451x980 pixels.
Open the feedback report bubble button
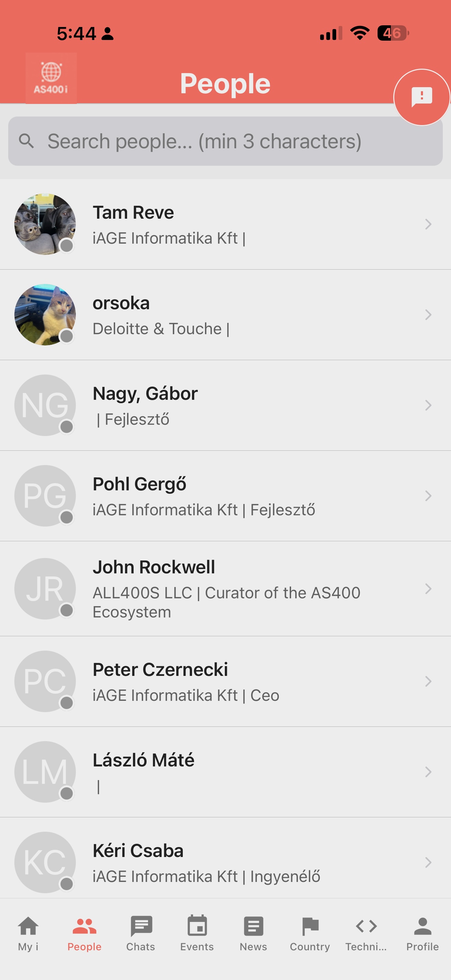pyautogui.click(x=421, y=97)
